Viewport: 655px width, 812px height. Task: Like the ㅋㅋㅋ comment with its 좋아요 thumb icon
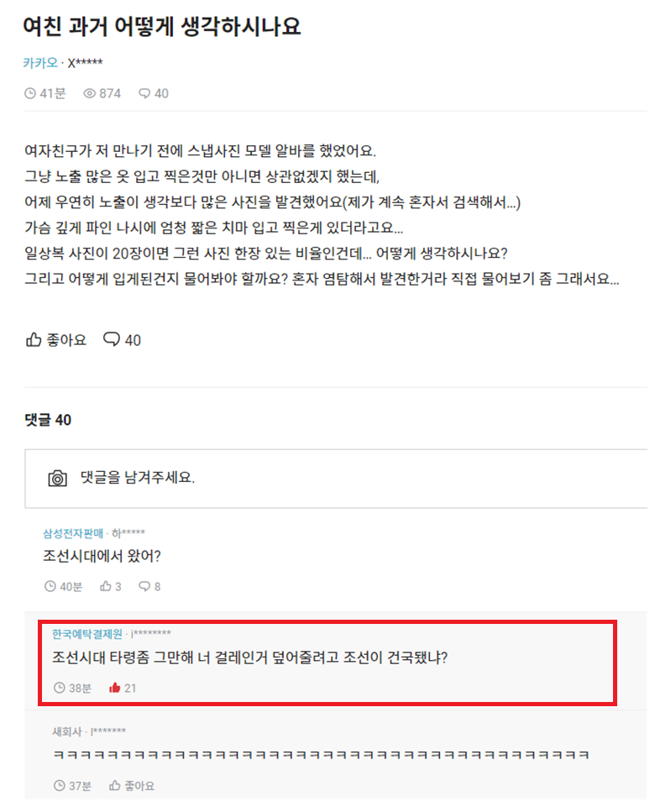point(114,786)
